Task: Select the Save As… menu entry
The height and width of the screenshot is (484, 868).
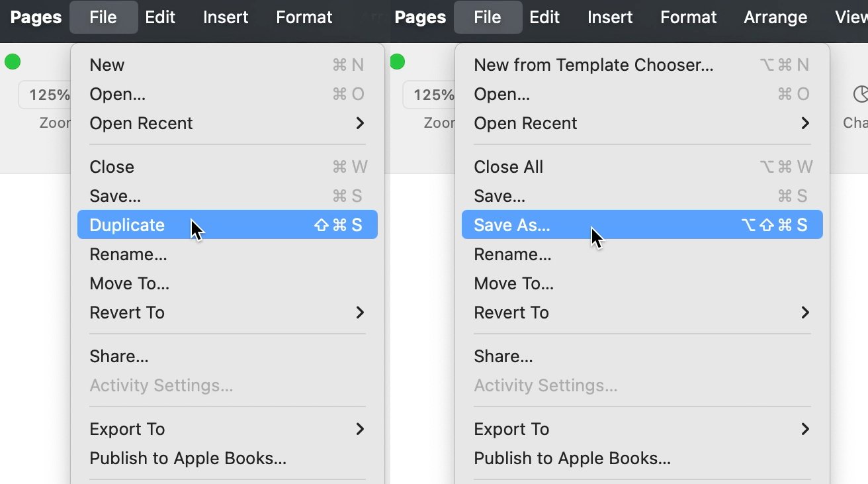Action: click(642, 225)
